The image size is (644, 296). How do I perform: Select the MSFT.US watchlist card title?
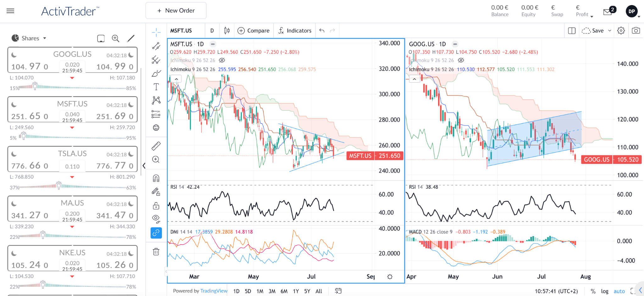pos(72,104)
